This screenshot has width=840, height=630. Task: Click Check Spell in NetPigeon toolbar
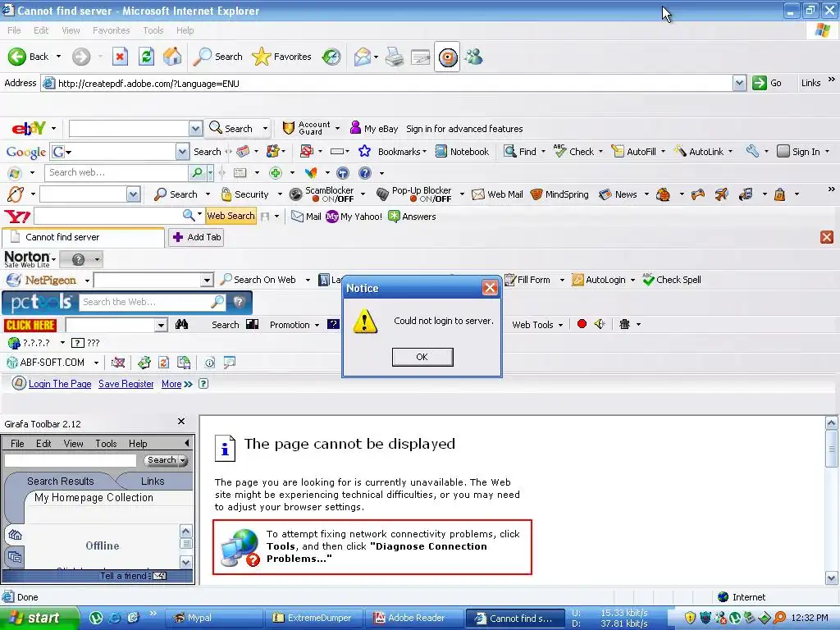[672, 280]
